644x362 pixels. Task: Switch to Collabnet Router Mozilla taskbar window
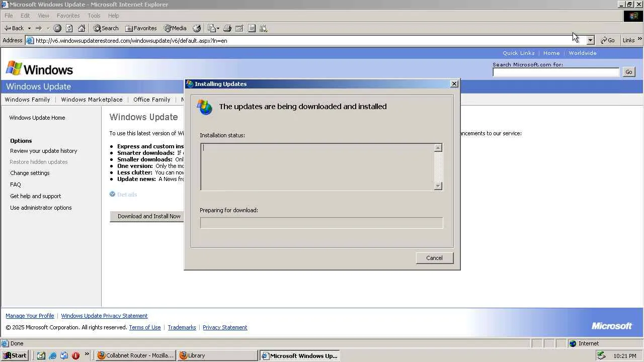135,355
